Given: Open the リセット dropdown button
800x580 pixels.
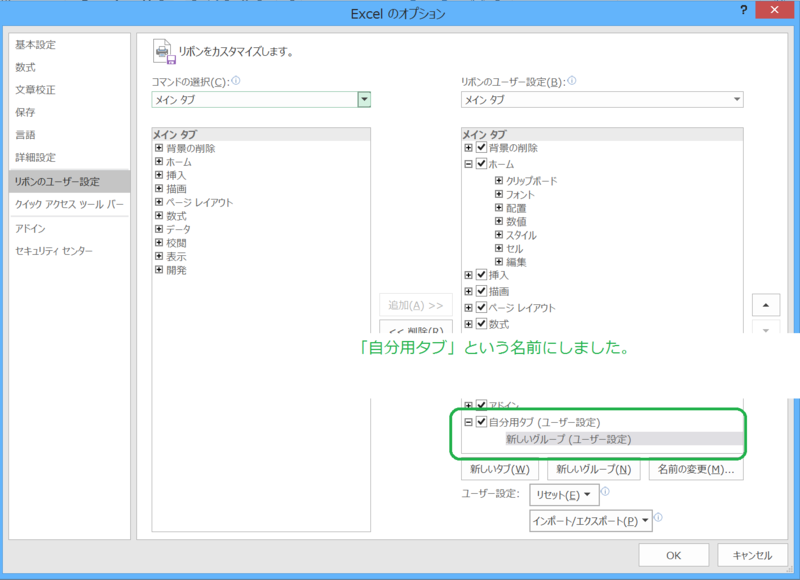Looking at the screenshot, I should 563,495.
